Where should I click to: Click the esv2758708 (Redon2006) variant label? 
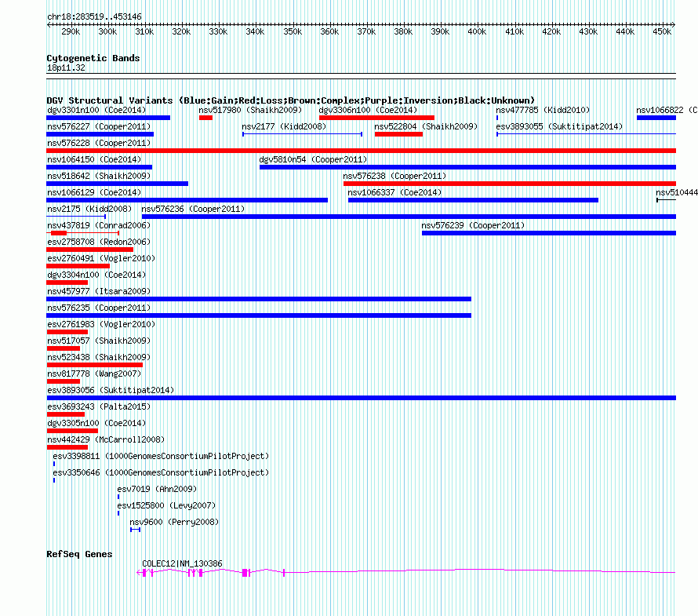(x=100, y=242)
